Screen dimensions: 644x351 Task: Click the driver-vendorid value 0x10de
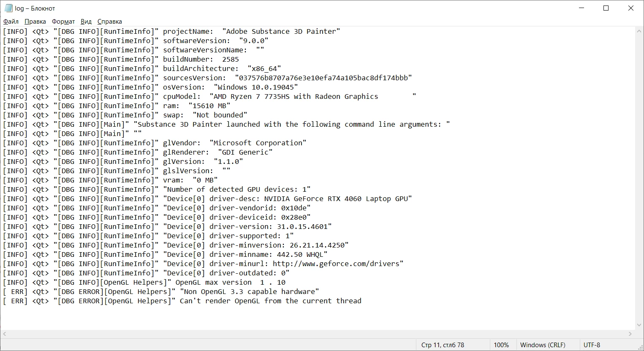coord(294,208)
